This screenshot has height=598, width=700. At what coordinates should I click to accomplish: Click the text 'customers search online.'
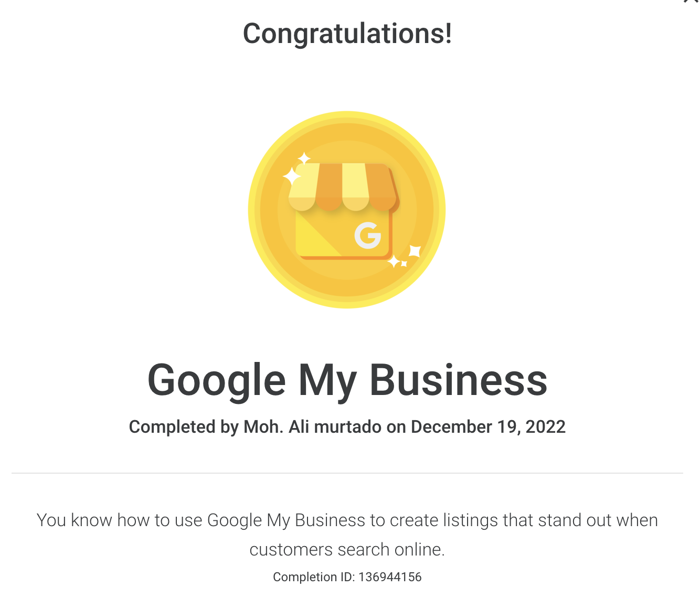(x=347, y=549)
